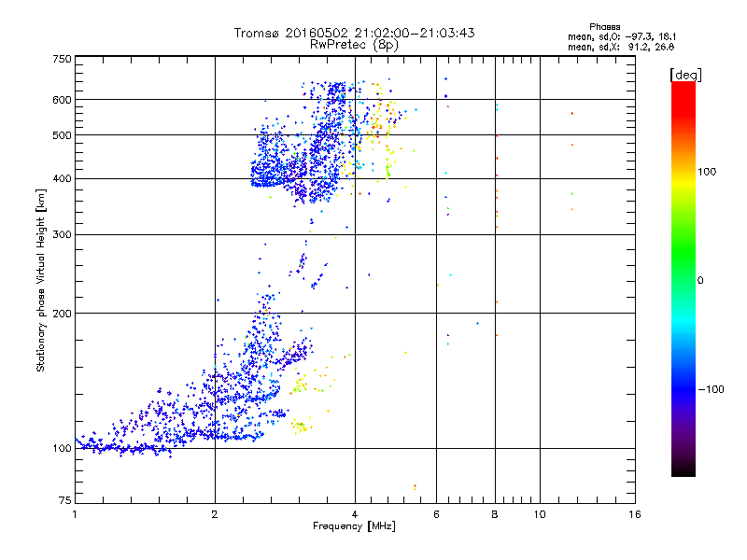Click the plot title 'Tromsø 20160502 21:02:00-21:03:43'
Image resolution: width=747 pixels, height=560 pixels.
354,33
